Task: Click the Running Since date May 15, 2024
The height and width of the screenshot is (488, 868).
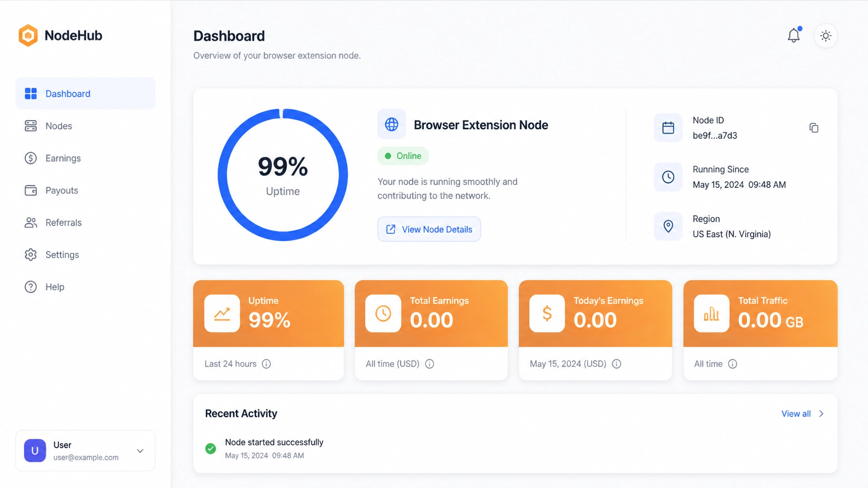Action: click(x=739, y=185)
